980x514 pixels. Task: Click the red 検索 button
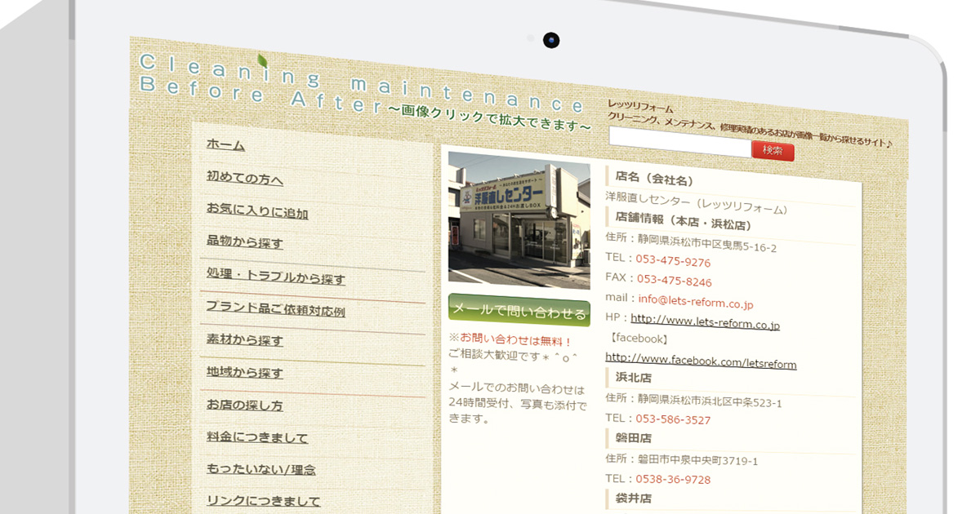coord(773,151)
